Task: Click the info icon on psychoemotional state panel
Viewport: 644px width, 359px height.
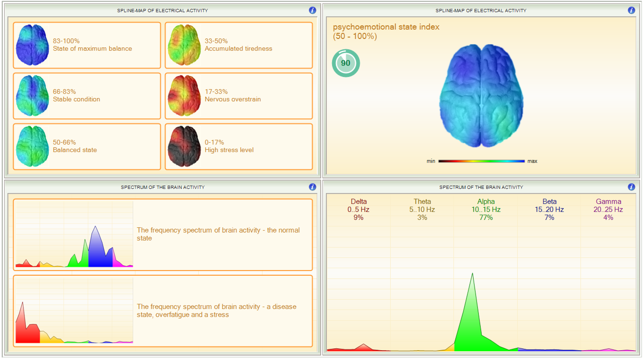Action: 631,11
